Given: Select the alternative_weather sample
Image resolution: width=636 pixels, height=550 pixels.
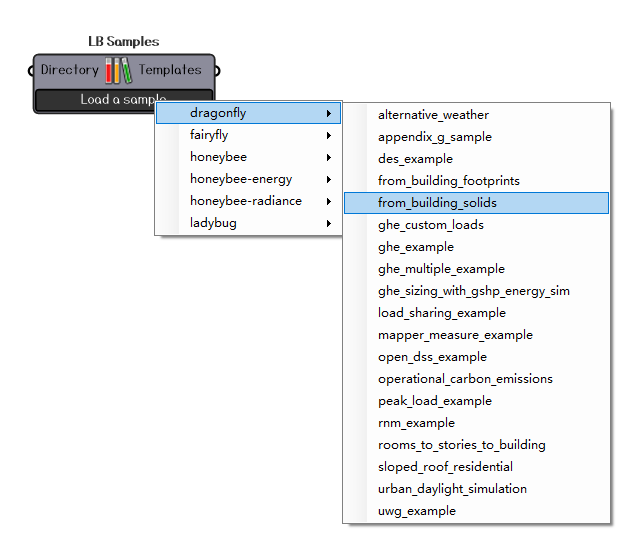Looking at the screenshot, I should (433, 115).
